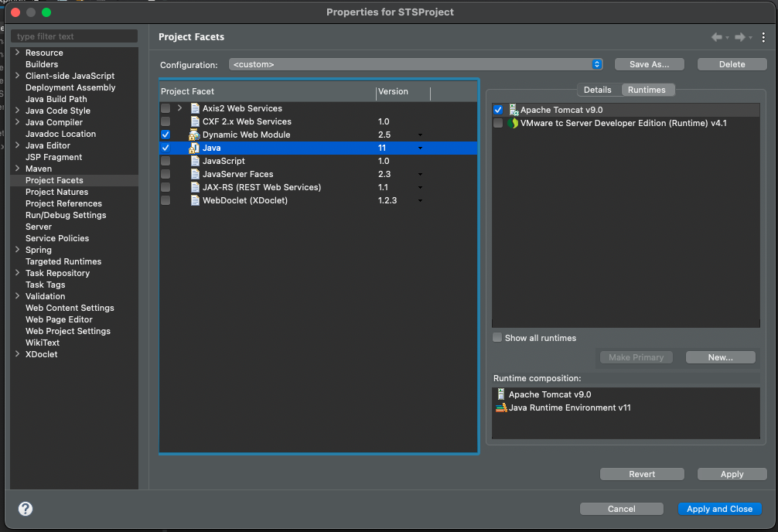The image size is (778, 532).
Task: Expand the Java Compiler node
Action: 17,122
